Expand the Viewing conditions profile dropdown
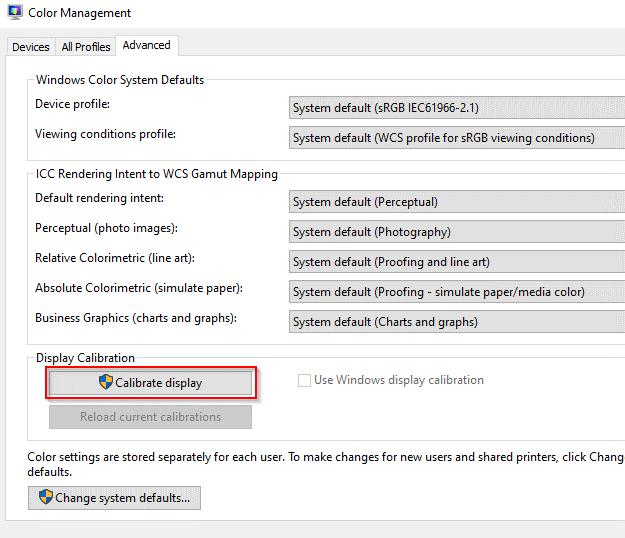This screenshot has height=538, width=625. pyautogui.click(x=456, y=138)
